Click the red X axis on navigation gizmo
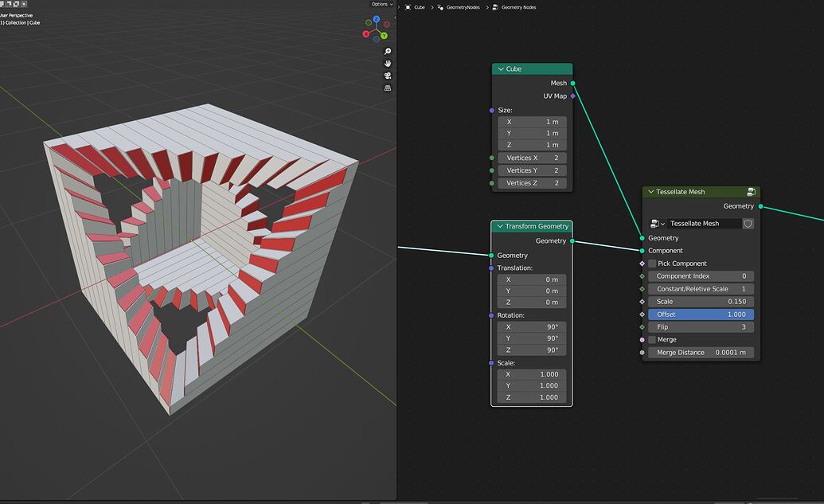Image resolution: width=824 pixels, height=504 pixels. (x=366, y=34)
